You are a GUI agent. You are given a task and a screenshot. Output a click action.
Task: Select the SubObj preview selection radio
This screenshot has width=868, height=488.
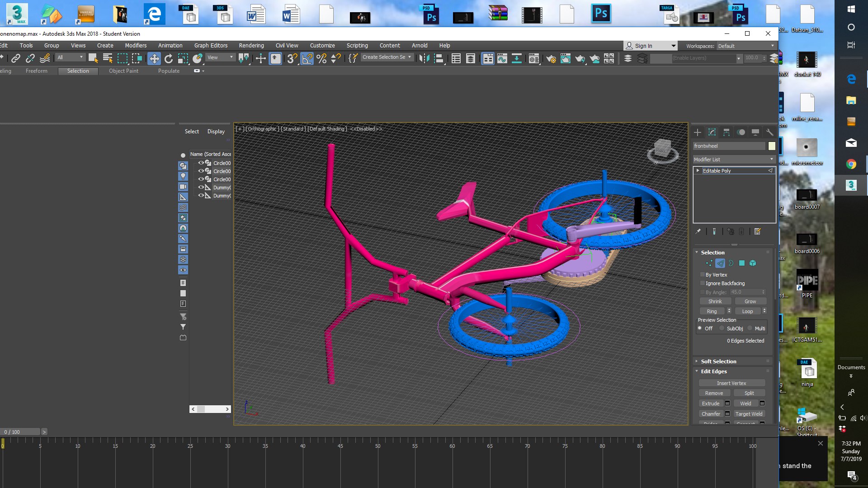[722, 328]
